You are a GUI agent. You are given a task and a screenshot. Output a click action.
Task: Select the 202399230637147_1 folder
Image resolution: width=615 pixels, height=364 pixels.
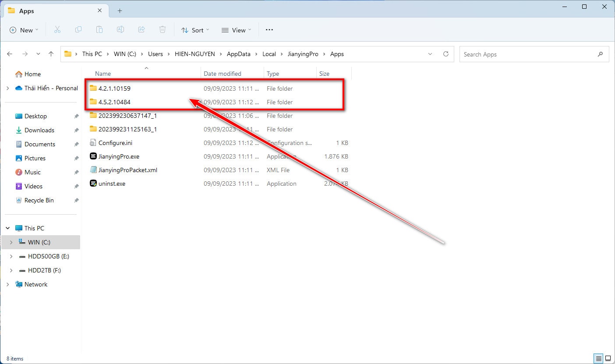click(x=123, y=116)
